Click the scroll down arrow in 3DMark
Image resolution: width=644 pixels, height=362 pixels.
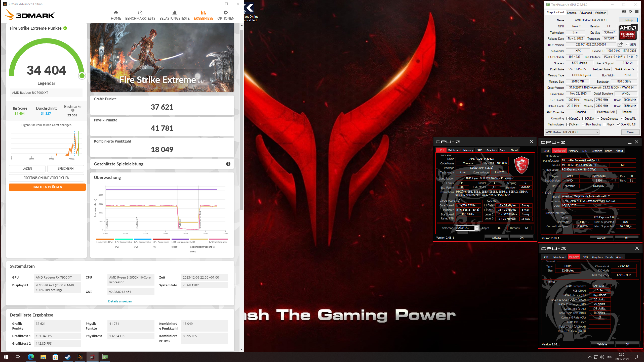pos(242,349)
